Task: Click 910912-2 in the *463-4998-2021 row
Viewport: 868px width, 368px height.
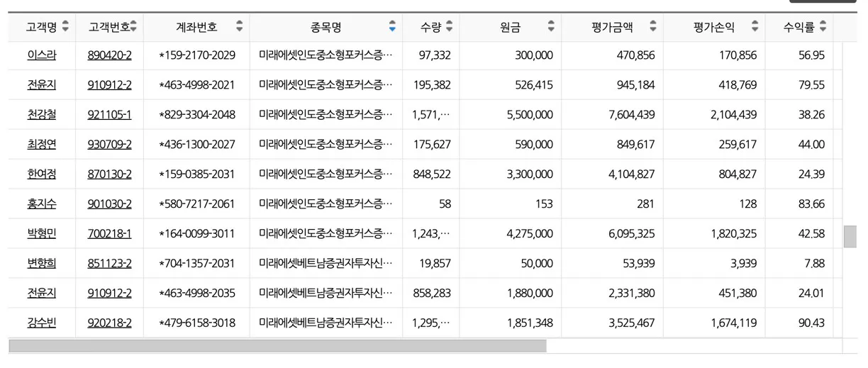Action: [109, 84]
